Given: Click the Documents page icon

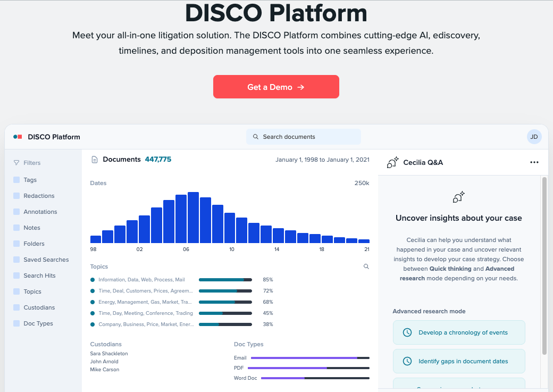Looking at the screenshot, I should click(x=95, y=160).
